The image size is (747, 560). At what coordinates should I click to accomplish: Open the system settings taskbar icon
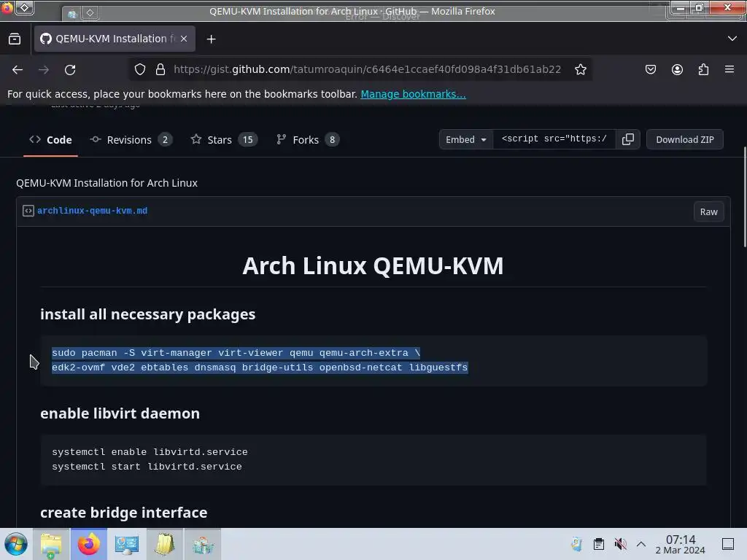point(127,544)
